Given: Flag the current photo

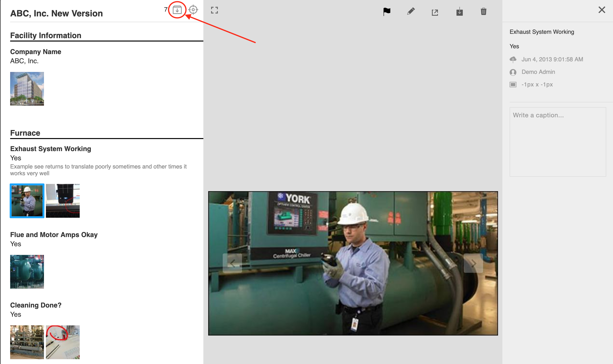Looking at the screenshot, I should tap(387, 12).
